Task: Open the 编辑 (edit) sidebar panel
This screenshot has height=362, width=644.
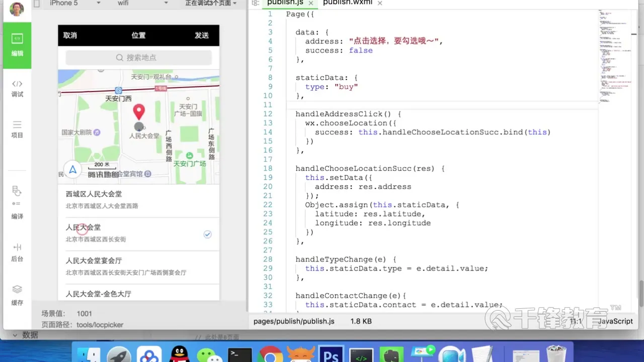Action: click(x=17, y=45)
